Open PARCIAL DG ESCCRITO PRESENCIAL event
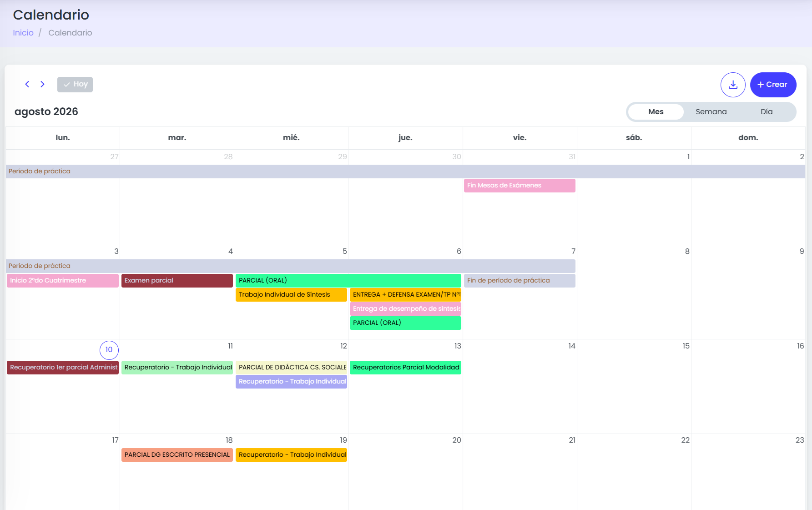812x510 pixels. [x=177, y=455]
